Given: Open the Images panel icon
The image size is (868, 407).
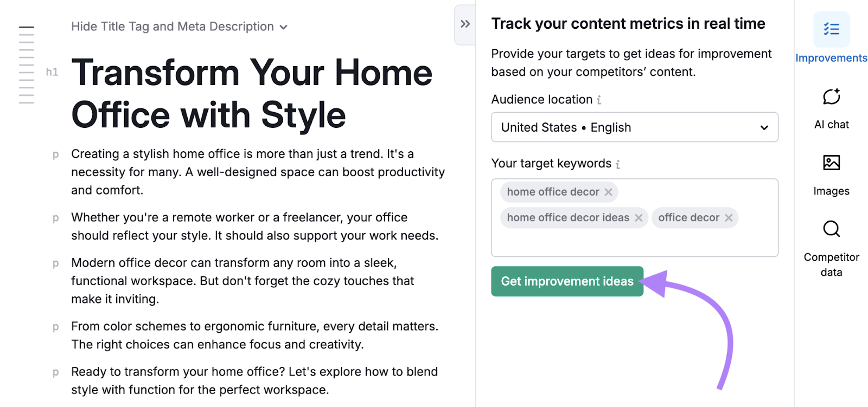Looking at the screenshot, I should point(831,163).
